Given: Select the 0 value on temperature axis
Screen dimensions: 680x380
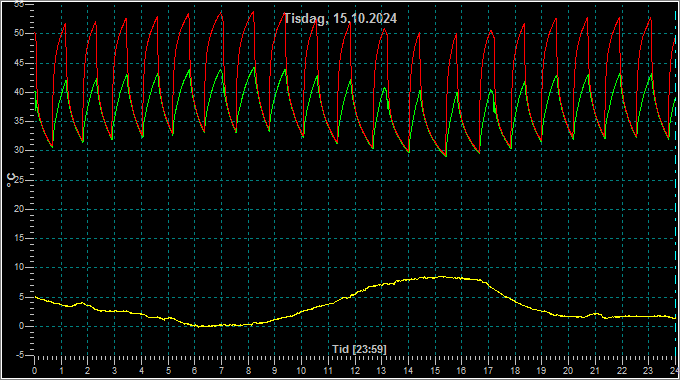Looking at the screenshot, I should click(x=21, y=326).
